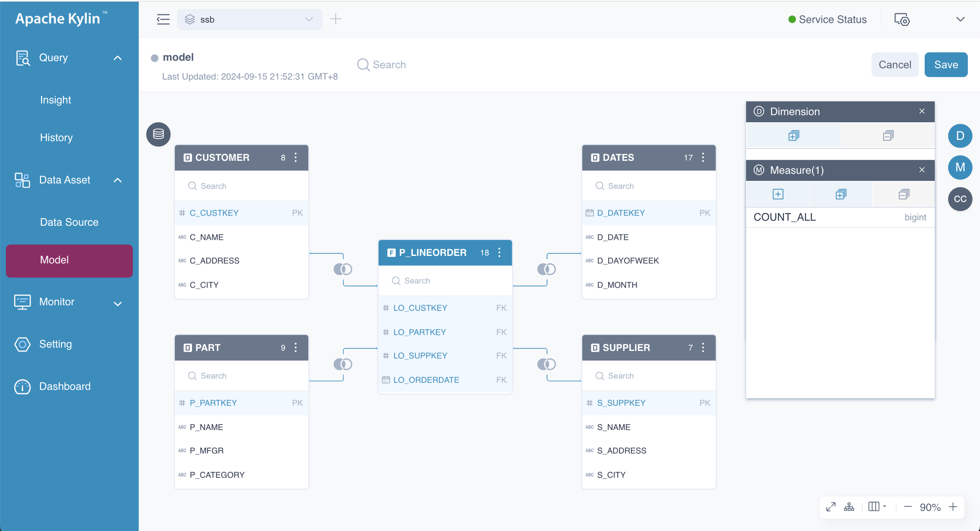The image size is (980, 531).
Task: Click join icon between DATES and P_LINEORDER
Action: pyautogui.click(x=546, y=269)
